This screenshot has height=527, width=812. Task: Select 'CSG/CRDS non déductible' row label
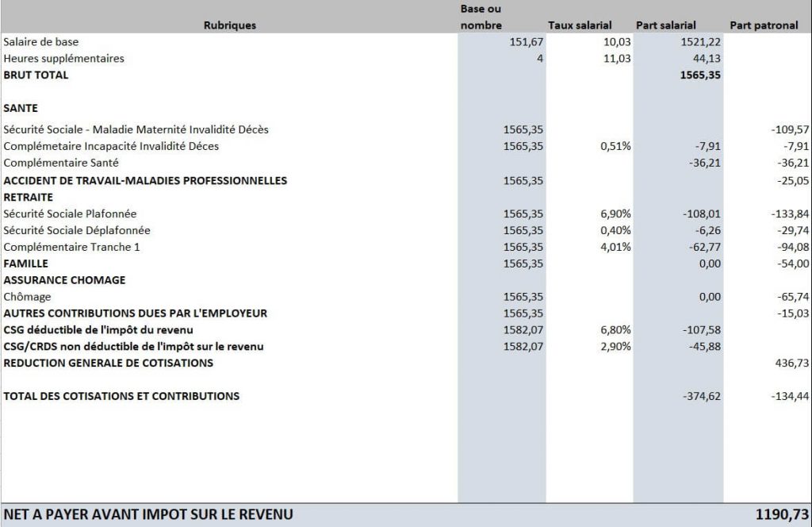pos(133,347)
